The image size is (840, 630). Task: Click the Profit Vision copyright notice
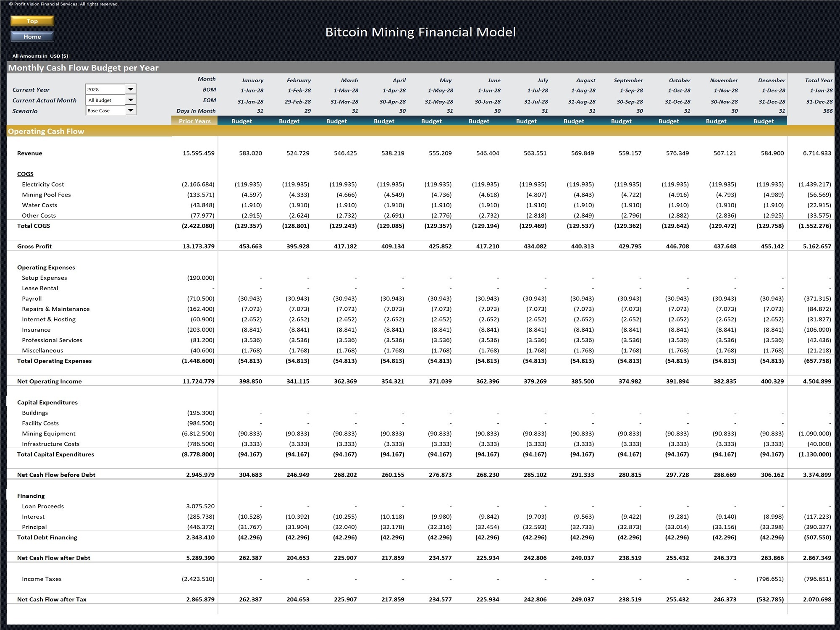[x=61, y=4]
